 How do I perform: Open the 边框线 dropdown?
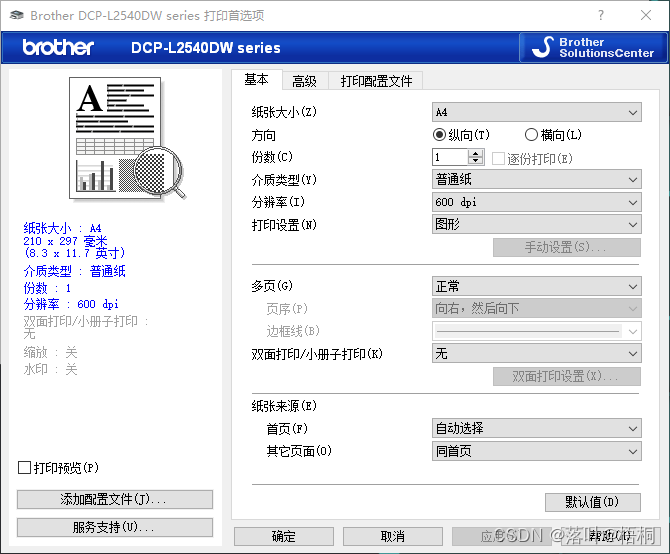(x=536, y=331)
